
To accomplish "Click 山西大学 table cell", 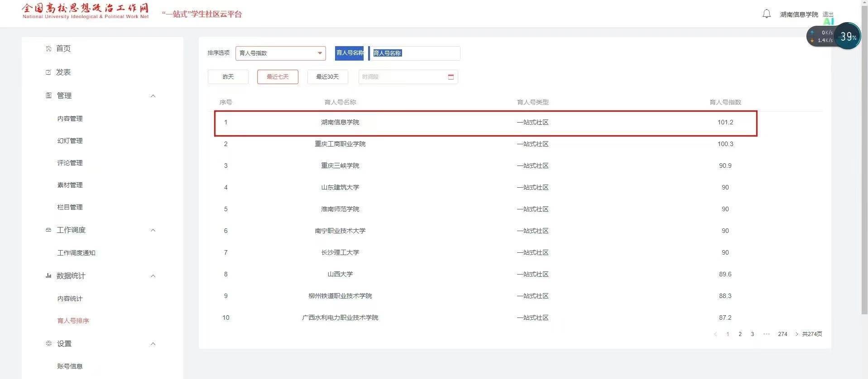I will click(x=340, y=274).
